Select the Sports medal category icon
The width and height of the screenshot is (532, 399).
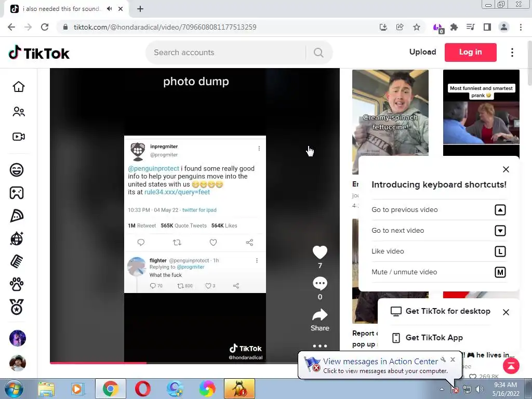click(17, 307)
